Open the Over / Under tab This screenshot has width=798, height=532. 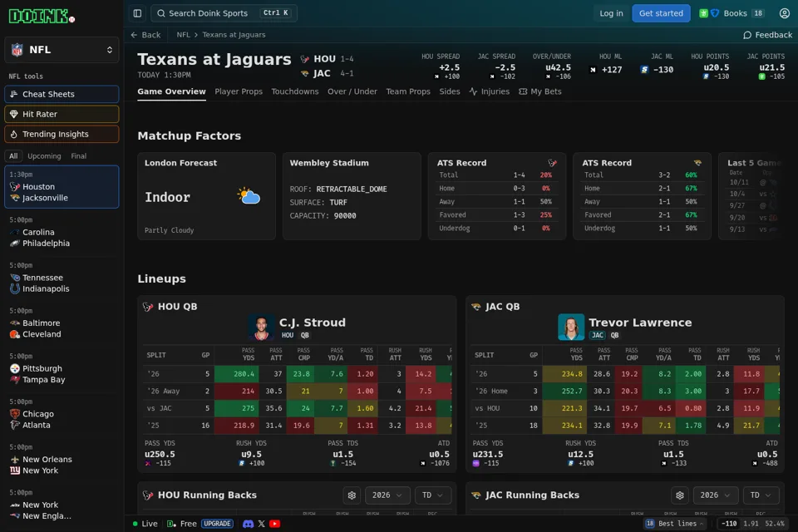[352, 91]
